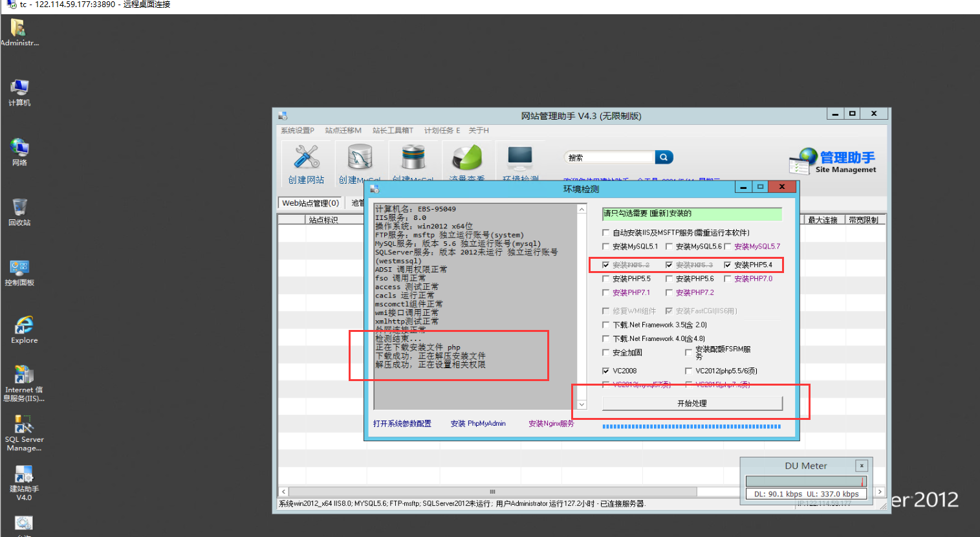Uncheck the VC2008 checkbox
Screen dimensions: 980x537
coord(606,371)
